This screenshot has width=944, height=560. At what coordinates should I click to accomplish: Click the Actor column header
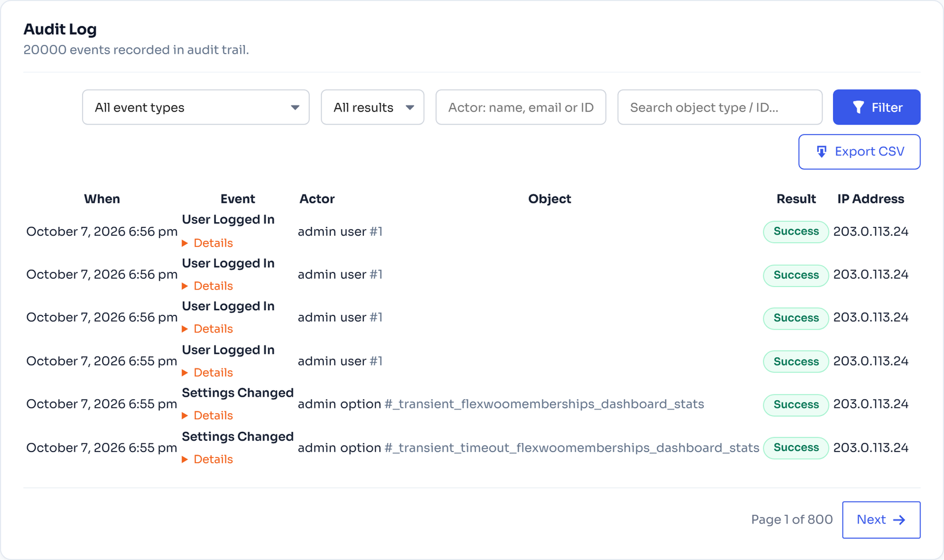(317, 199)
